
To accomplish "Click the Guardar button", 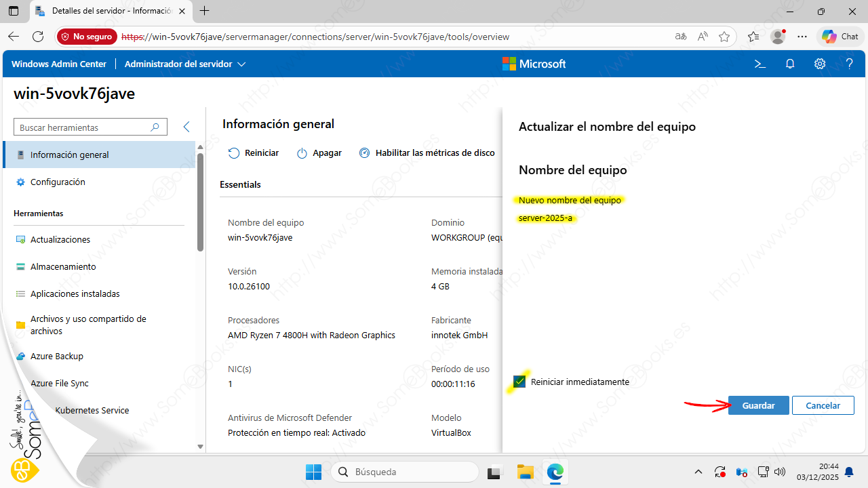I will (x=758, y=405).
